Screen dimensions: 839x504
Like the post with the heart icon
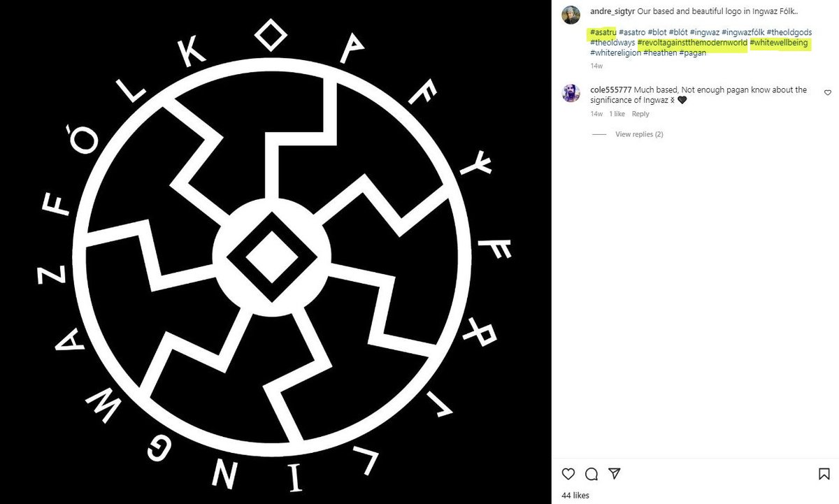[x=568, y=475]
